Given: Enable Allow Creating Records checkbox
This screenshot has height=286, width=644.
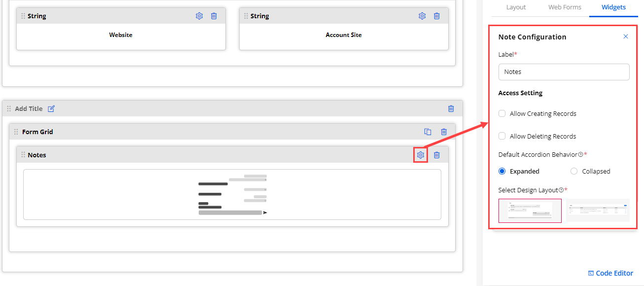Looking at the screenshot, I should (x=502, y=113).
